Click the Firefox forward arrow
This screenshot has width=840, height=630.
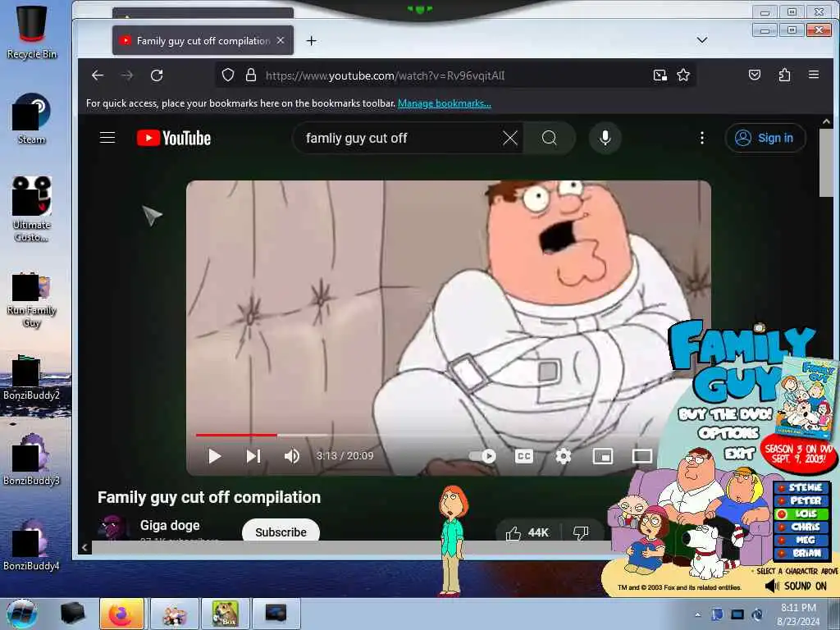tap(127, 75)
